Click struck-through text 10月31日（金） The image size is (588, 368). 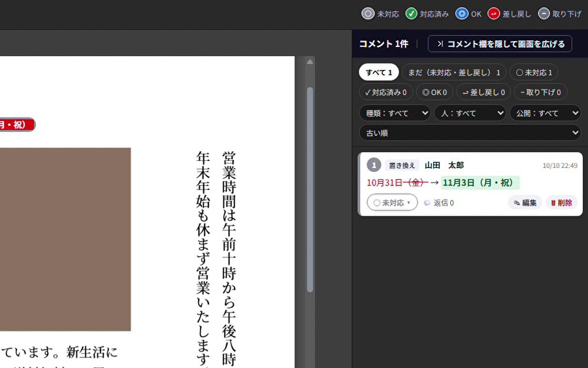tap(397, 182)
